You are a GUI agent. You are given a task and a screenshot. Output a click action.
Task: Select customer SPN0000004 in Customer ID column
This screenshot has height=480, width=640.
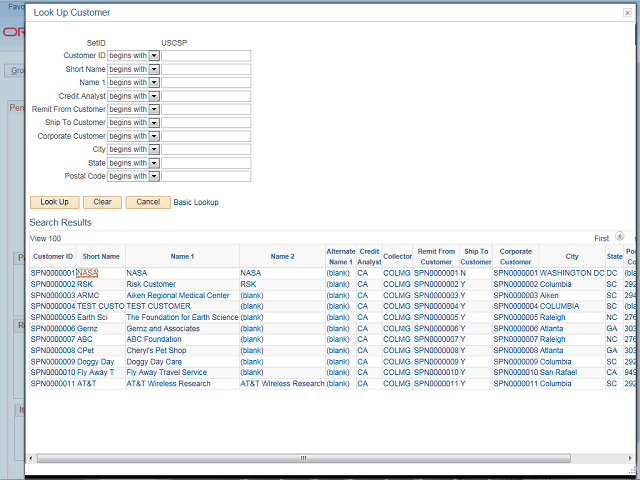[53, 306]
